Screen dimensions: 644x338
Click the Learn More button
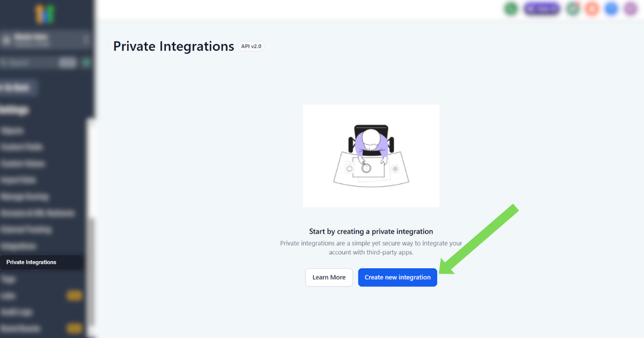point(329,277)
